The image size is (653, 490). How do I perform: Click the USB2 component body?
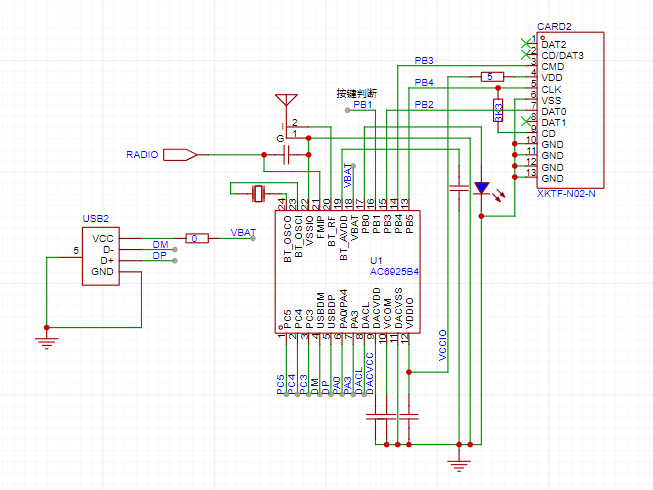tap(101, 256)
